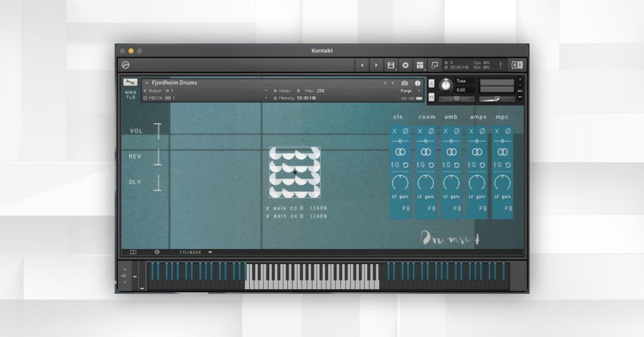This screenshot has height=337, width=644.
Task: Select next instrument arrow in header
Action: coord(392,83)
